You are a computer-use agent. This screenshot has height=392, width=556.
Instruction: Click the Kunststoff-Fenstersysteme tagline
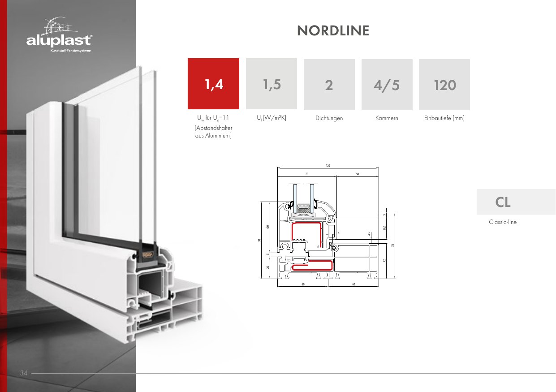pos(72,50)
